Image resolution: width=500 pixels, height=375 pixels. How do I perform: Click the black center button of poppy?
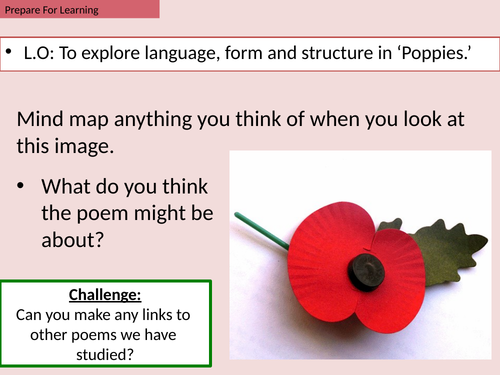click(366, 272)
